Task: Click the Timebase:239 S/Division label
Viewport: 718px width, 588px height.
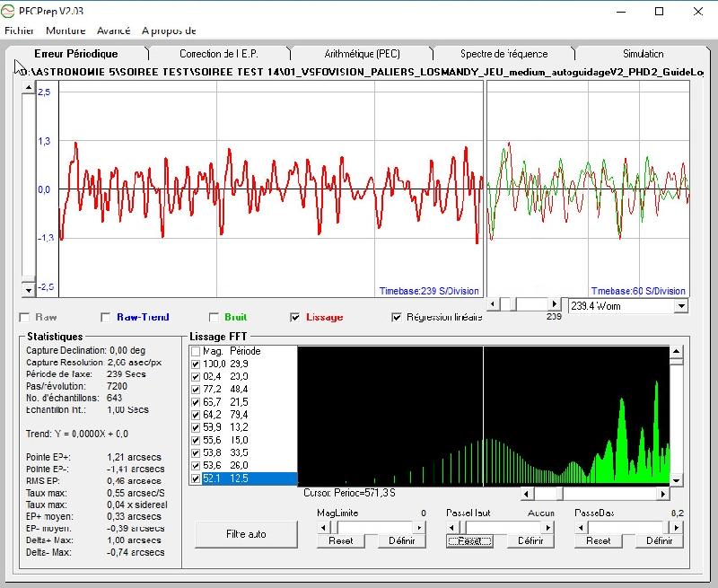Action: [x=429, y=291]
